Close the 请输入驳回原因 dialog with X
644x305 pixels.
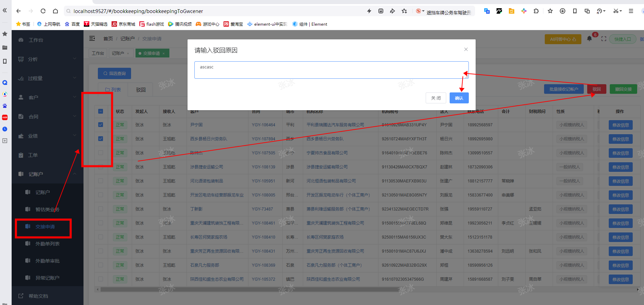pyautogui.click(x=466, y=49)
